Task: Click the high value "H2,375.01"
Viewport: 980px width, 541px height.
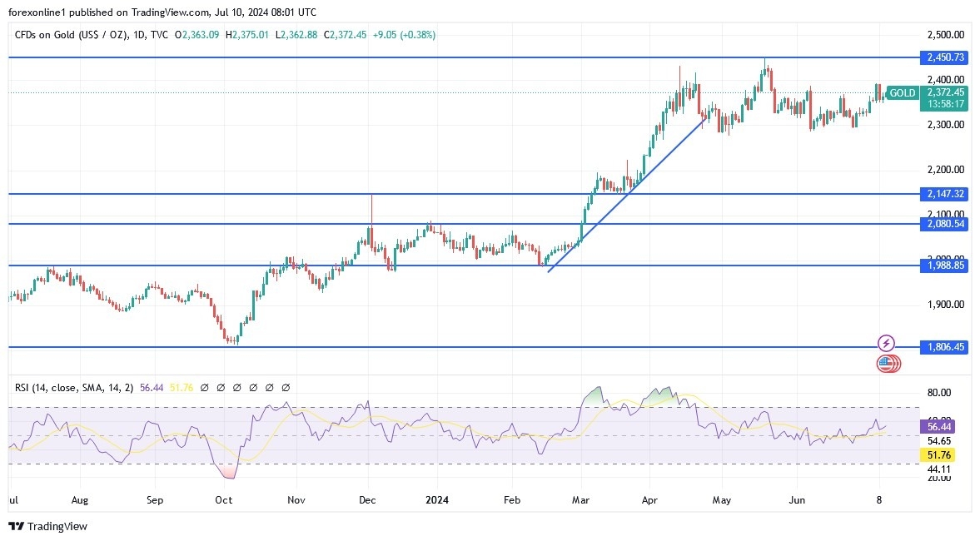Action: coord(247,35)
